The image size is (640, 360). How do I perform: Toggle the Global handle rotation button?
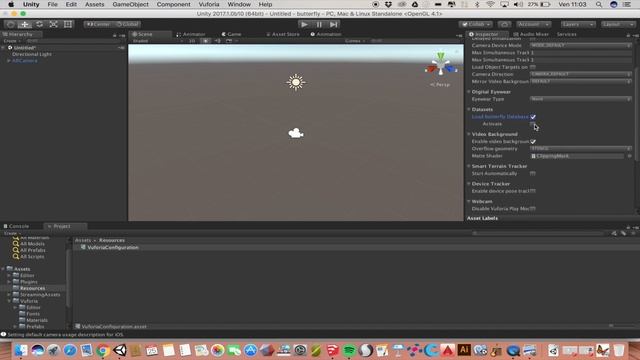click(127, 24)
